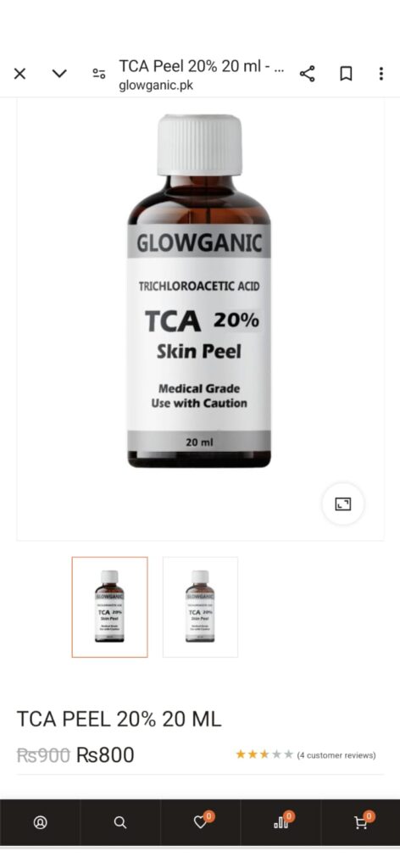This screenshot has width=400, height=868.
Task: Open the 4 customer reviews link
Action: pyautogui.click(x=336, y=755)
